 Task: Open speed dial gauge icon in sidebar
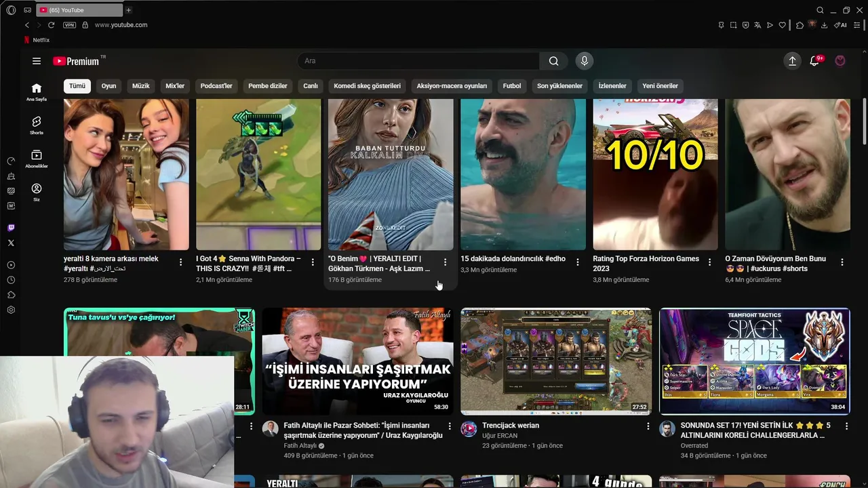coord(11,161)
